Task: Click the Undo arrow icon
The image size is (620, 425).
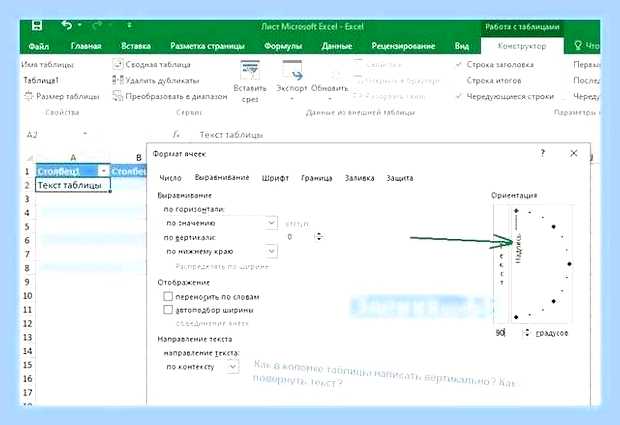Action: (x=67, y=26)
